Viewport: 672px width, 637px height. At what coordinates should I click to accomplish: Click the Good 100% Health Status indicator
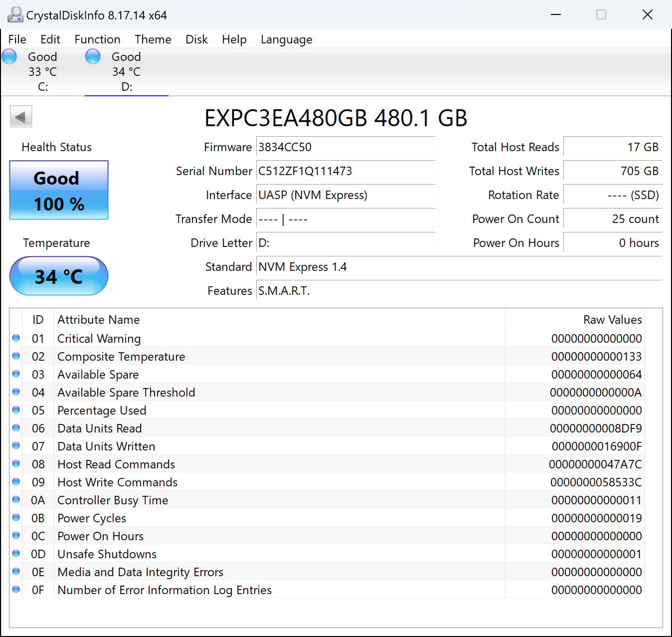(58, 191)
